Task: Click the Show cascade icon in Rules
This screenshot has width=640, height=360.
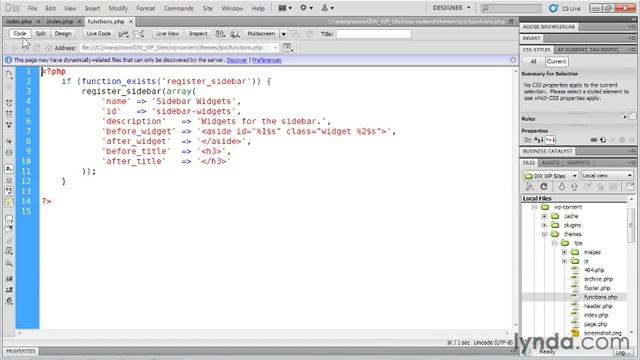Action: [x=632, y=117]
